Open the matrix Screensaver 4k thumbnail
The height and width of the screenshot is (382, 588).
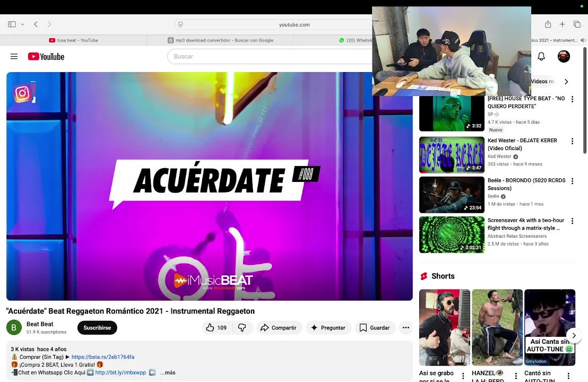pyautogui.click(x=452, y=235)
